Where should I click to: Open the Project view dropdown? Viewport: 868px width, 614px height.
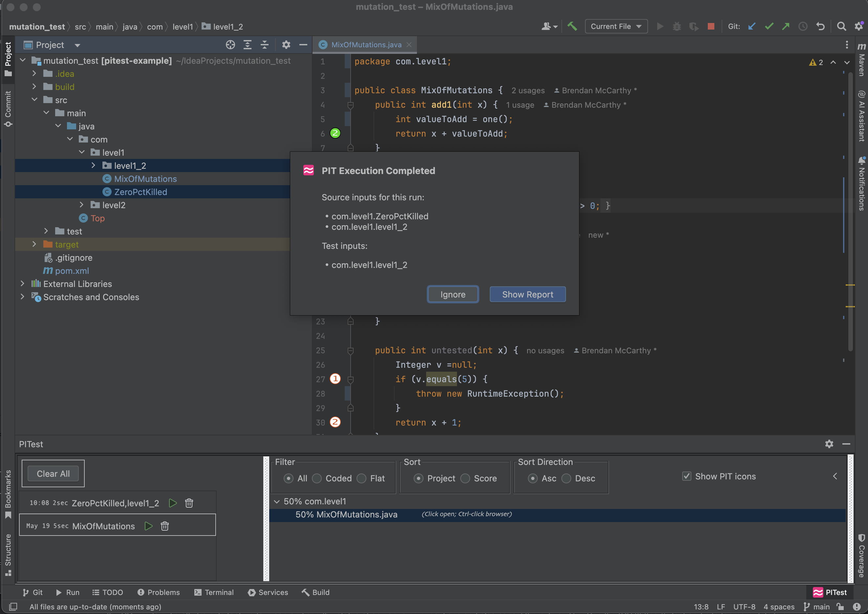(x=77, y=45)
